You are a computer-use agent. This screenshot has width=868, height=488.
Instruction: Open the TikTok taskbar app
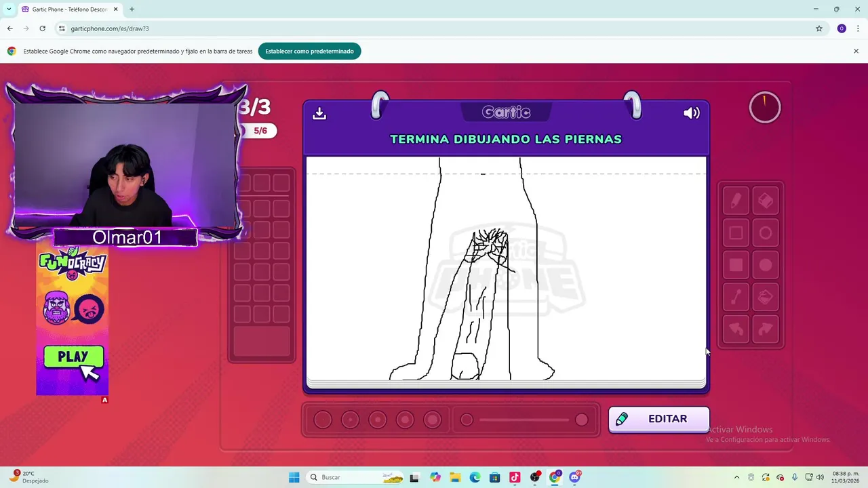tap(515, 477)
